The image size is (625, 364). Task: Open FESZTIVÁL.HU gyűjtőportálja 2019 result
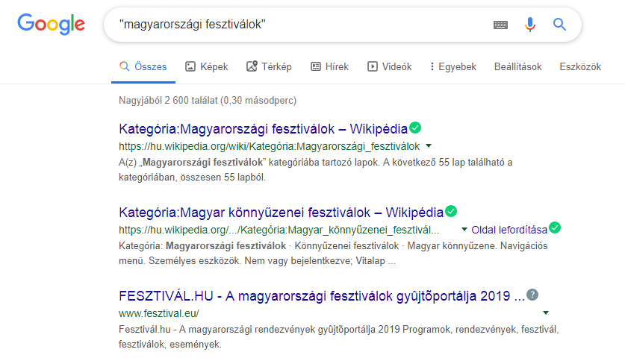tap(322, 296)
